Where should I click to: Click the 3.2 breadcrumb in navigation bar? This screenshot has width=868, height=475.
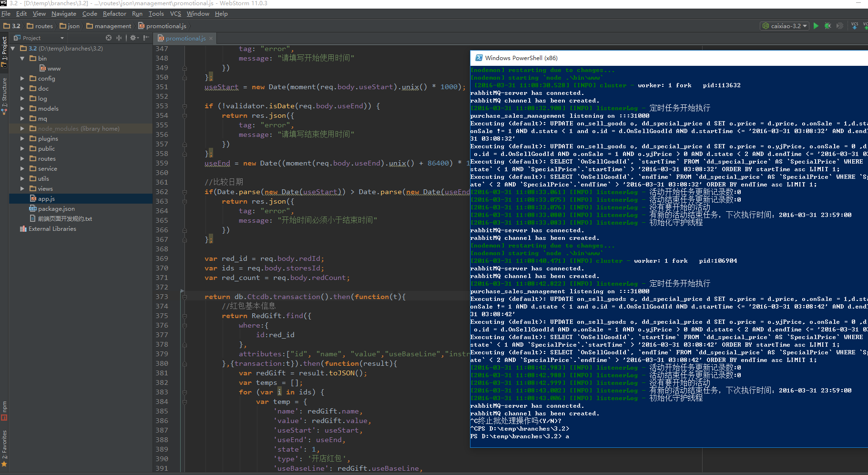12,26
